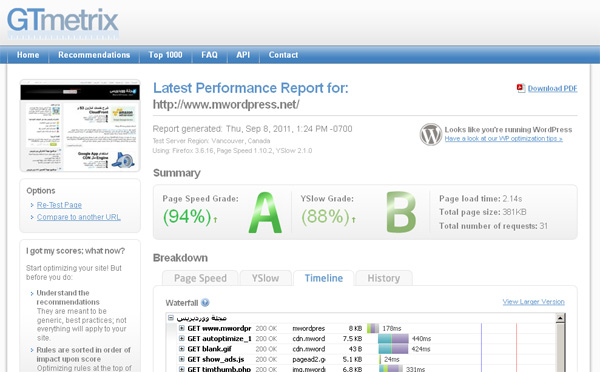Click Compare to another URL link
Viewport: 600px width, 372px height.
click(x=79, y=217)
